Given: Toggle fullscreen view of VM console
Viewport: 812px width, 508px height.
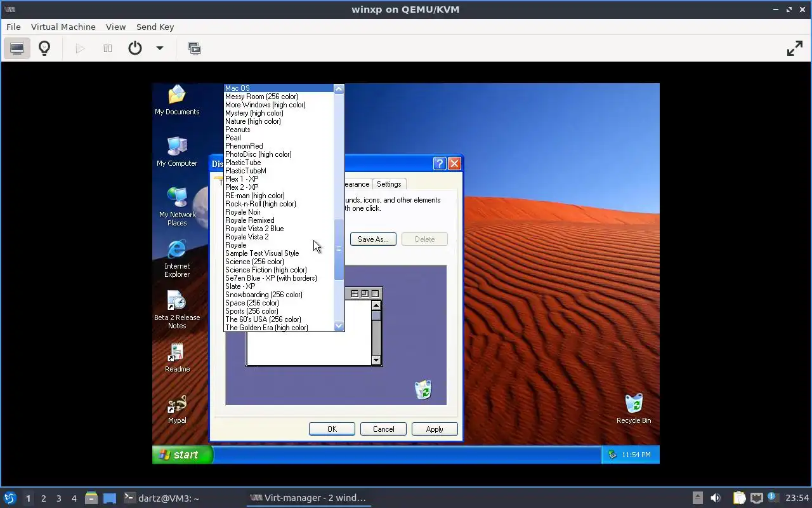Looking at the screenshot, I should pyautogui.click(x=795, y=48).
